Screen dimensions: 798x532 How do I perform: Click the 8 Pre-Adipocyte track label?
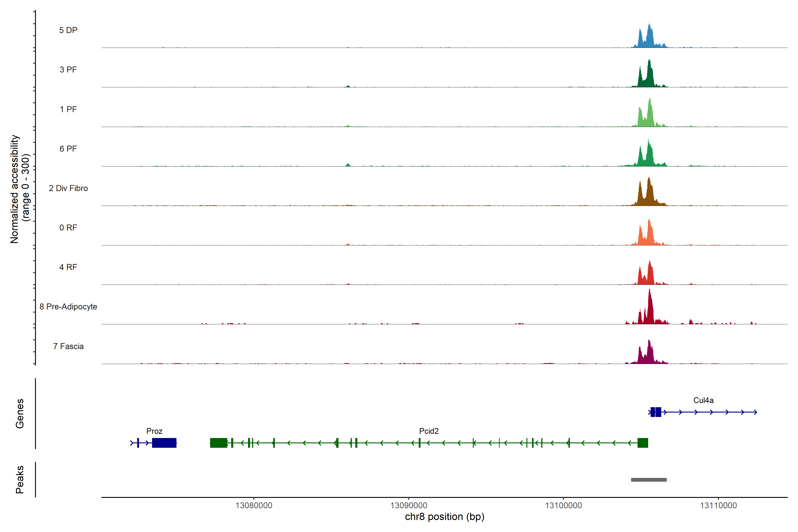68,307
